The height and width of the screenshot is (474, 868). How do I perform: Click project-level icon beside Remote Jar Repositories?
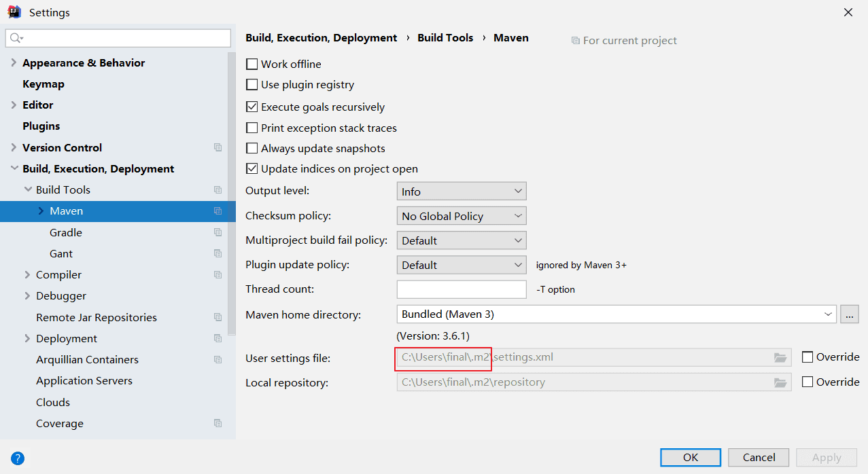pyautogui.click(x=218, y=317)
